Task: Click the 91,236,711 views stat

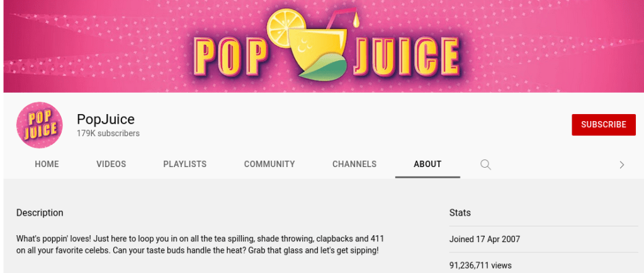Action: tap(480, 265)
